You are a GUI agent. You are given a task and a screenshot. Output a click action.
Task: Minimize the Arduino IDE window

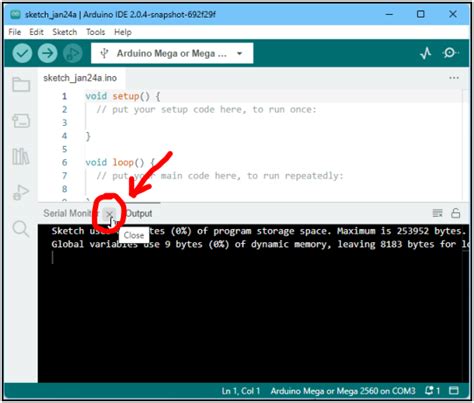pos(389,14)
